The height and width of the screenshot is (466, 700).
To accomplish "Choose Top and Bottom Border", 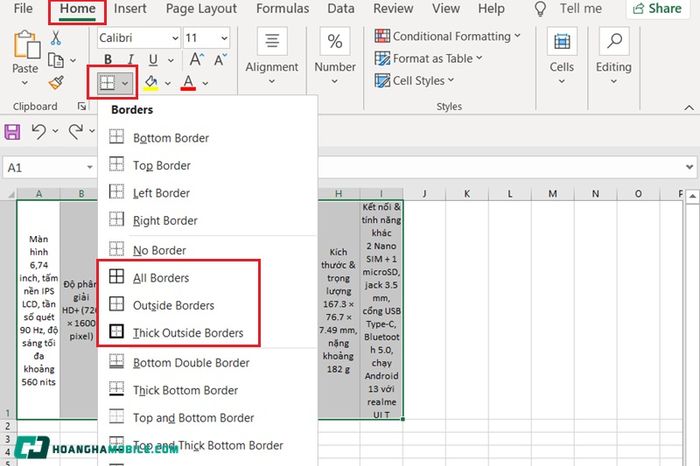I will point(208,418).
